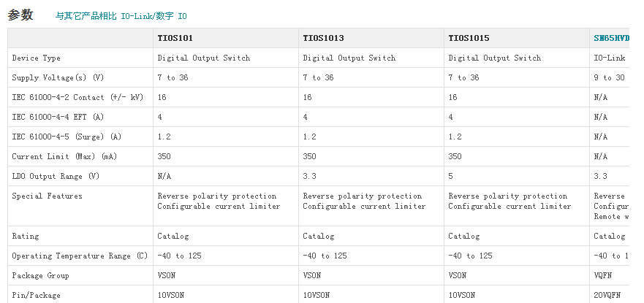The height and width of the screenshot is (303, 644).
Task: Click the Pin/Package row label
Action: 37,295
